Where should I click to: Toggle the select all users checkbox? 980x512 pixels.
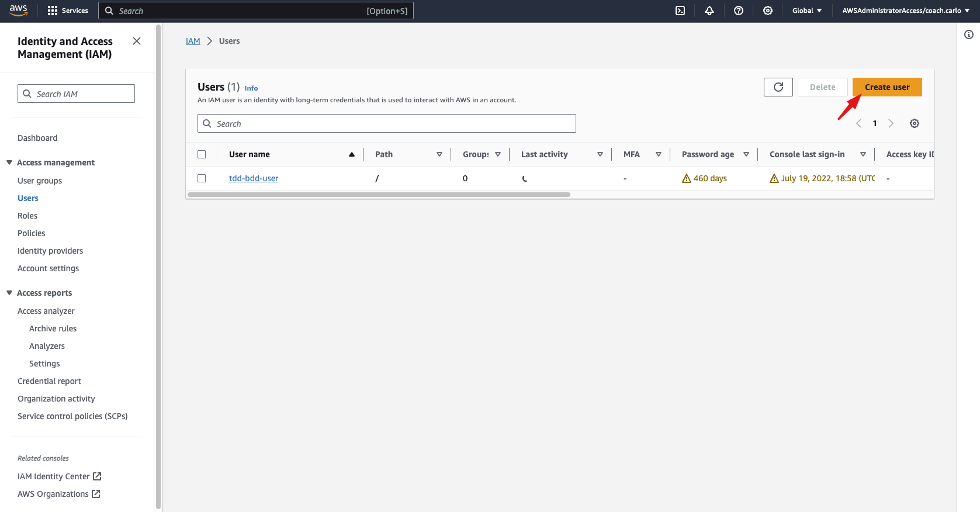coord(202,154)
